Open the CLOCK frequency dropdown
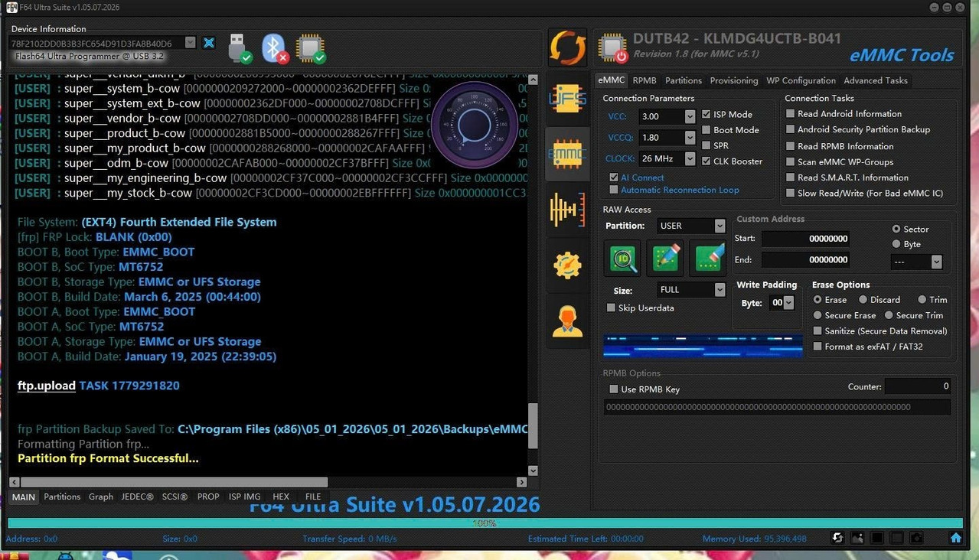This screenshot has width=979, height=560. point(690,158)
